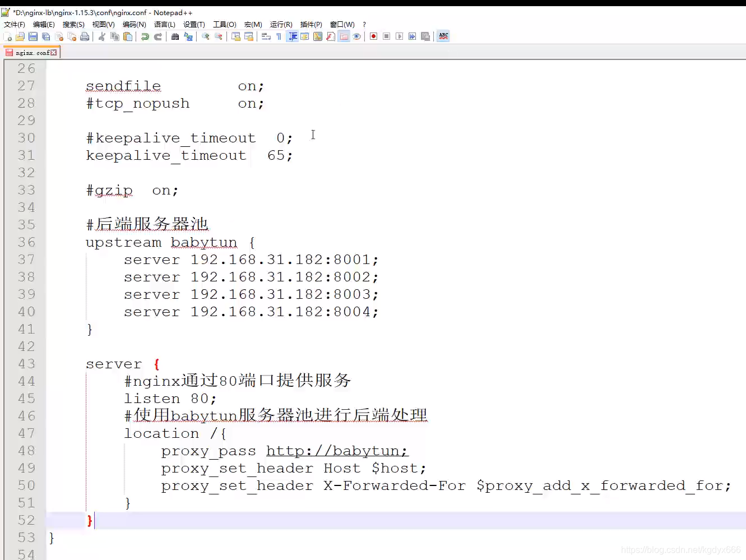Open the 搜索(S) menu

point(73,25)
